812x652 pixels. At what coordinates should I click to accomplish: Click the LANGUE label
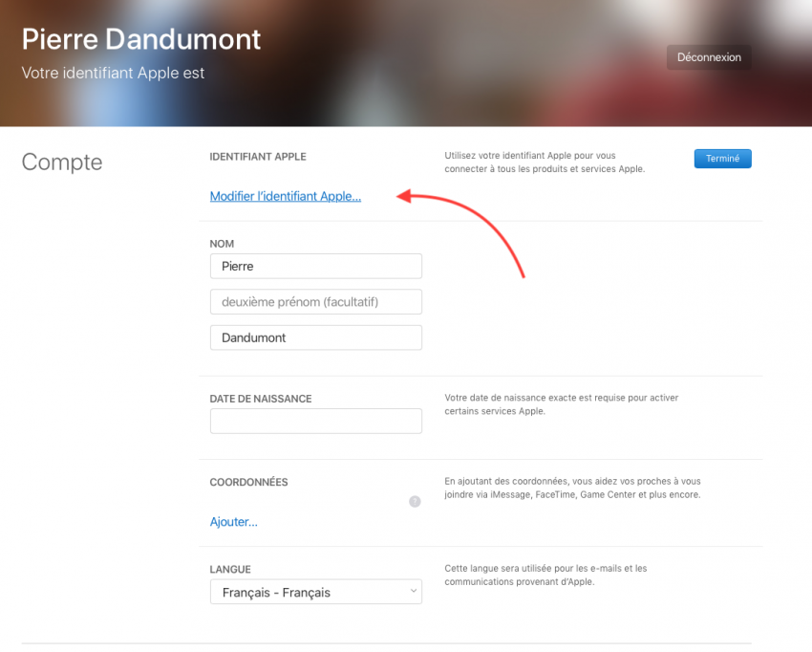(x=230, y=569)
